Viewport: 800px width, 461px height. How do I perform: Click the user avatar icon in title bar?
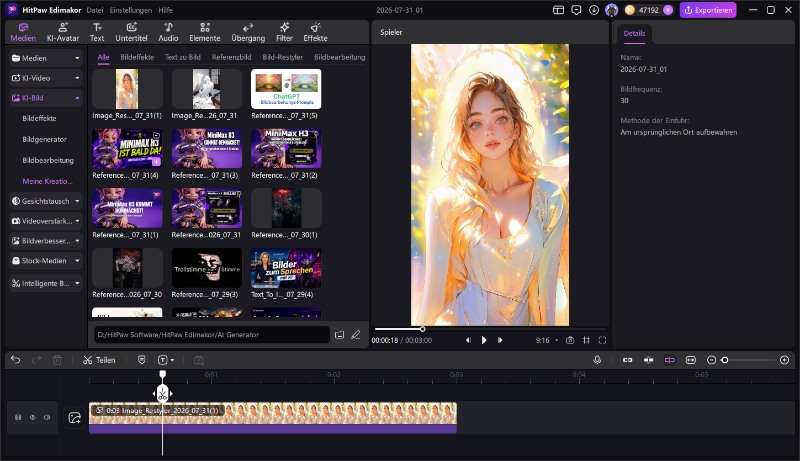(611, 10)
